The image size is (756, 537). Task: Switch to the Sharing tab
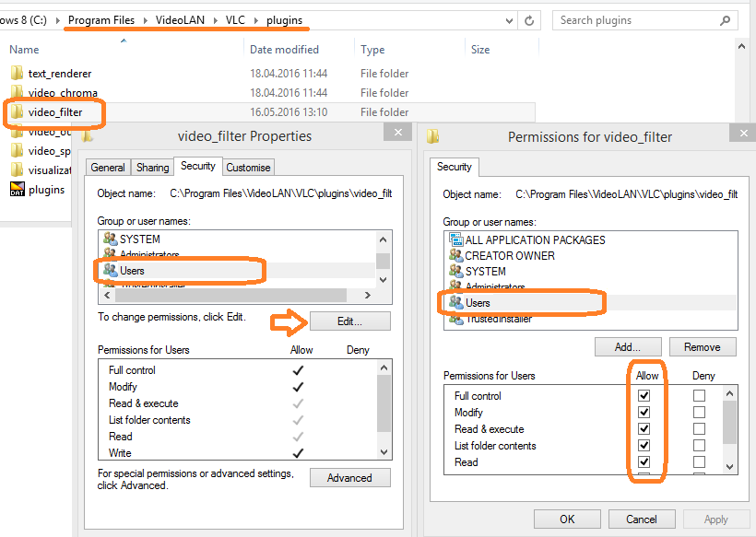tap(152, 168)
